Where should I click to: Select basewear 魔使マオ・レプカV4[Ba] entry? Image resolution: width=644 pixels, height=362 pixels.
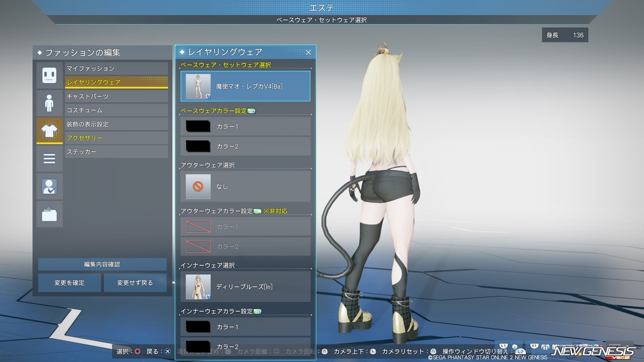[245, 86]
